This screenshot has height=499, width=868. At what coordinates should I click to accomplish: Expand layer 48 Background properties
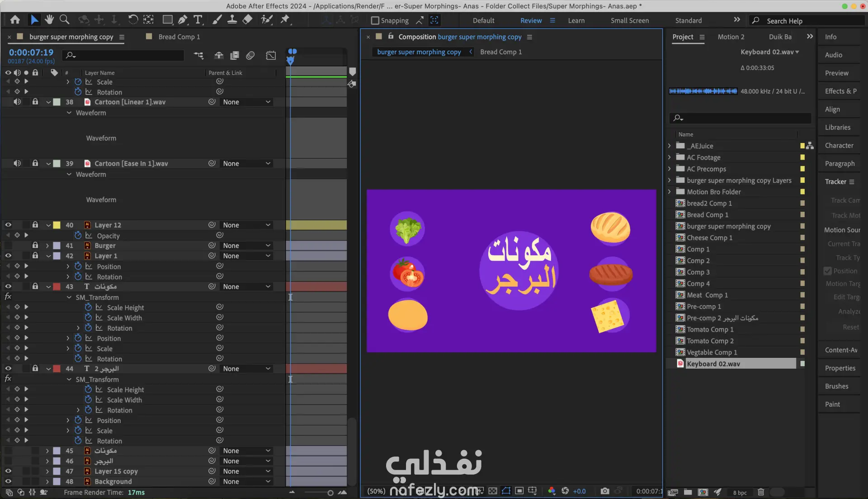47,481
